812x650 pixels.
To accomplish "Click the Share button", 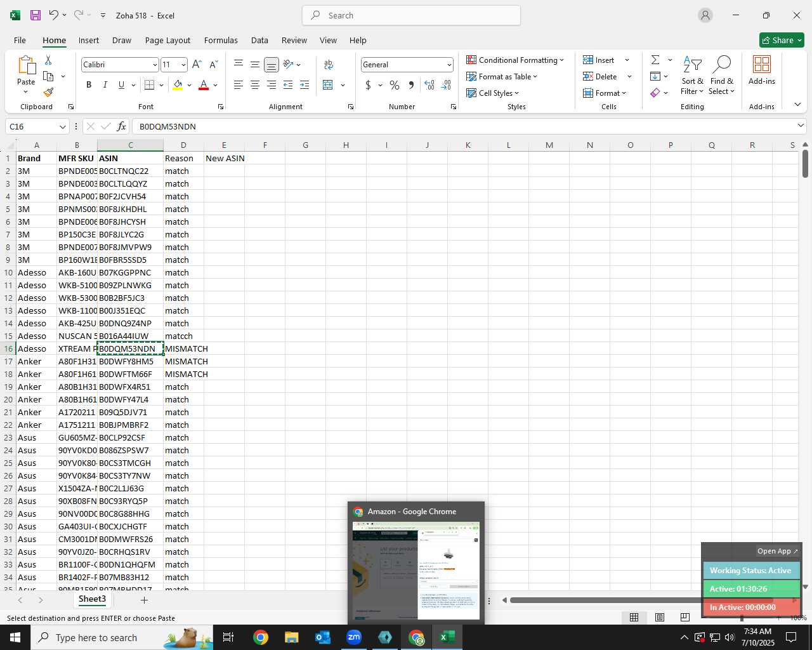I will point(782,40).
